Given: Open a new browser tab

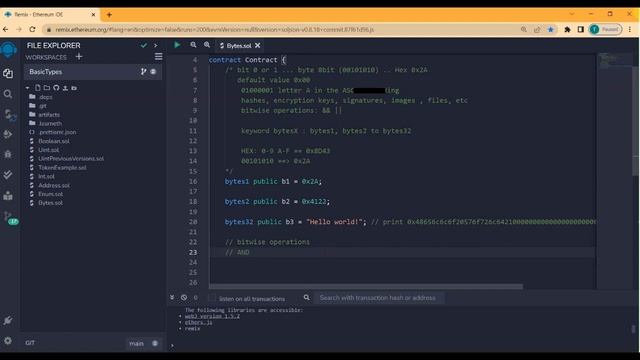Looking at the screenshot, I should (x=109, y=15).
